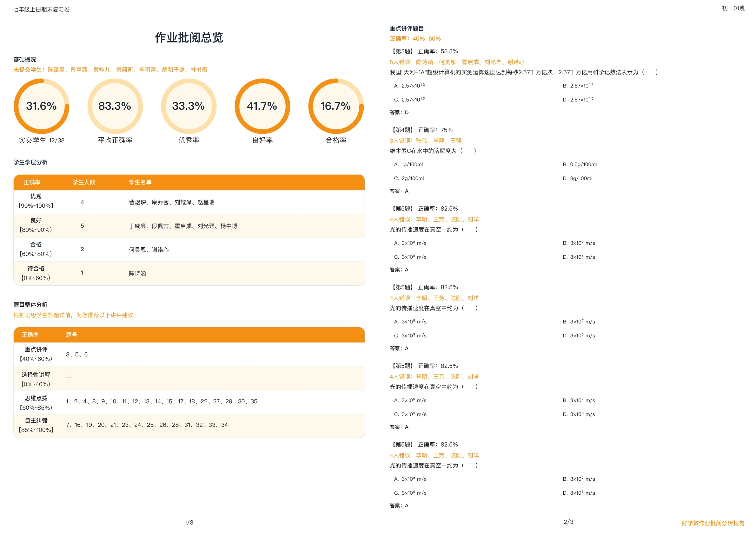The width and height of the screenshot is (756, 534).
Task: Click the '根据班级学生答题详情' recommendation line
Action: coord(75,315)
